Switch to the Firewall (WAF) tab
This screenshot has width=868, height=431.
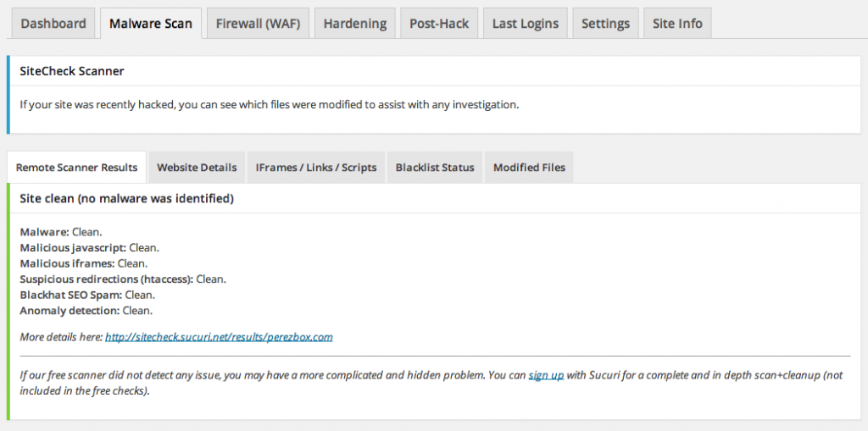click(x=258, y=24)
